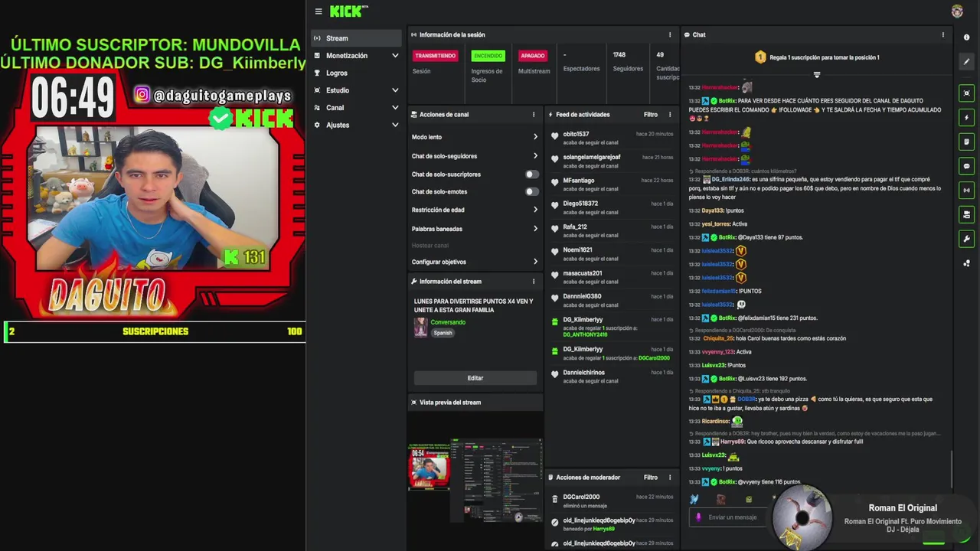The width and height of the screenshot is (980, 551).
Task: Click MFsantiago in the activity feed
Action: point(579,181)
